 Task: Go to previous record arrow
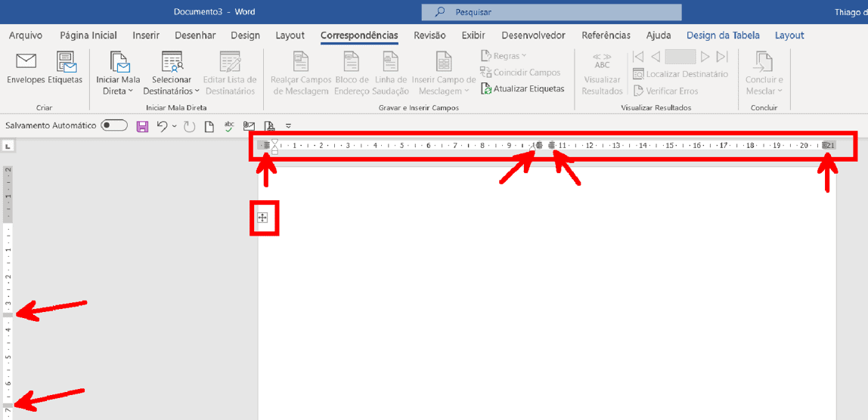pyautogui.click(x=656, y=57)
